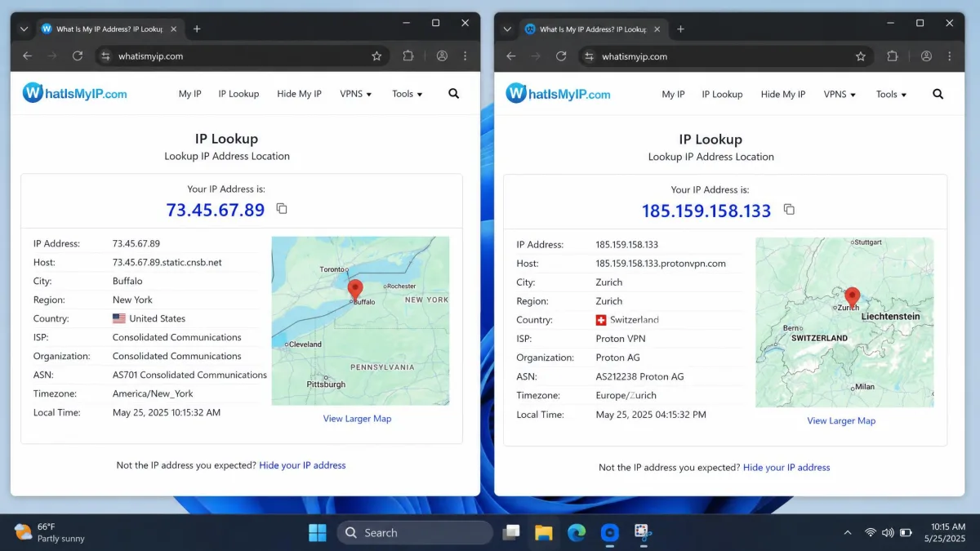Screen dimensions: 980x551
Task: Open profile icon in left browser window
Action: (442, 56)
